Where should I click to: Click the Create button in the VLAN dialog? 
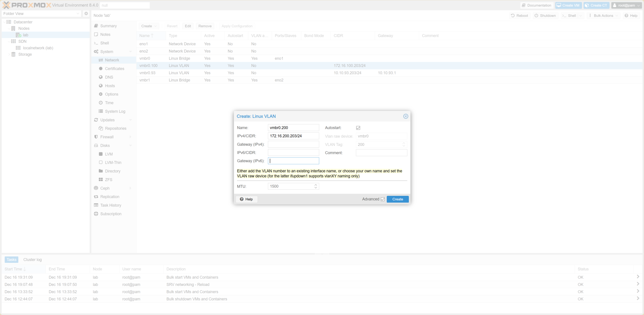(397, 199)
